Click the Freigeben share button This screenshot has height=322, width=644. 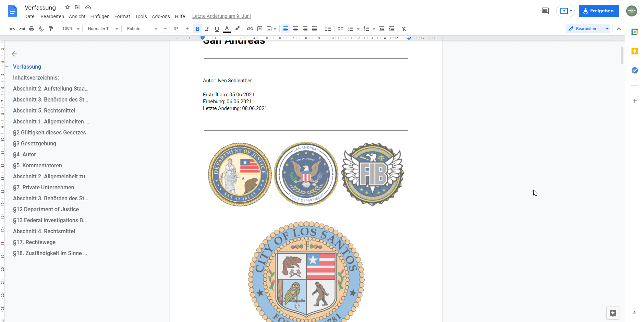[x=599, y=11]
